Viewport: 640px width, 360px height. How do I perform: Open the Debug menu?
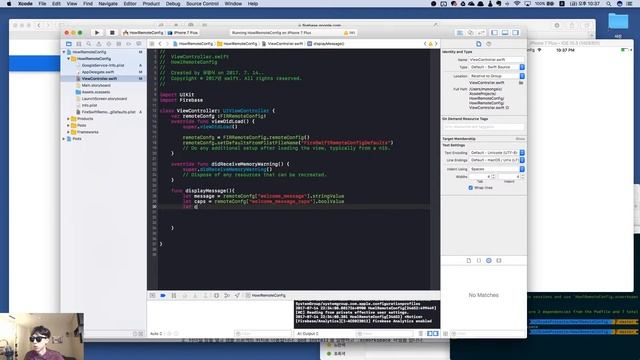pos(173,4)
